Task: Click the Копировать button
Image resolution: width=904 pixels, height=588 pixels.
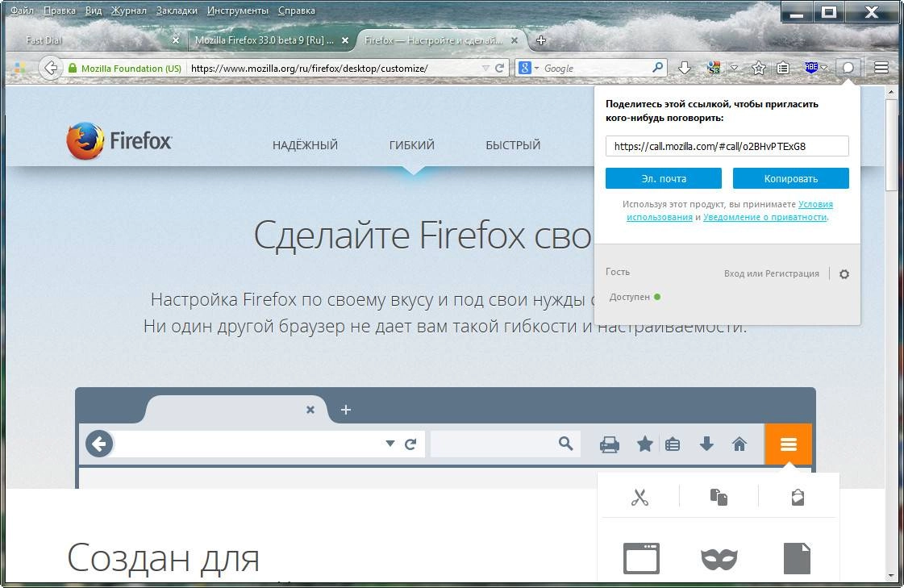Action: (x=790, y=178)
